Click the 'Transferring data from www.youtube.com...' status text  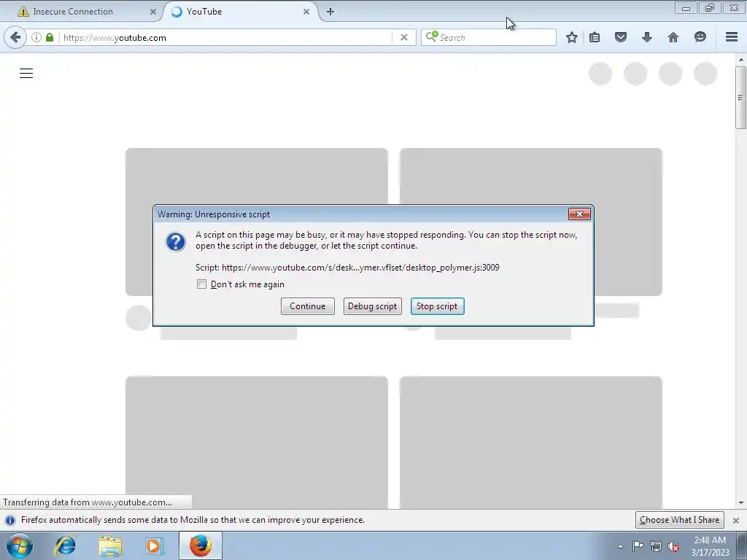(88, 502)
